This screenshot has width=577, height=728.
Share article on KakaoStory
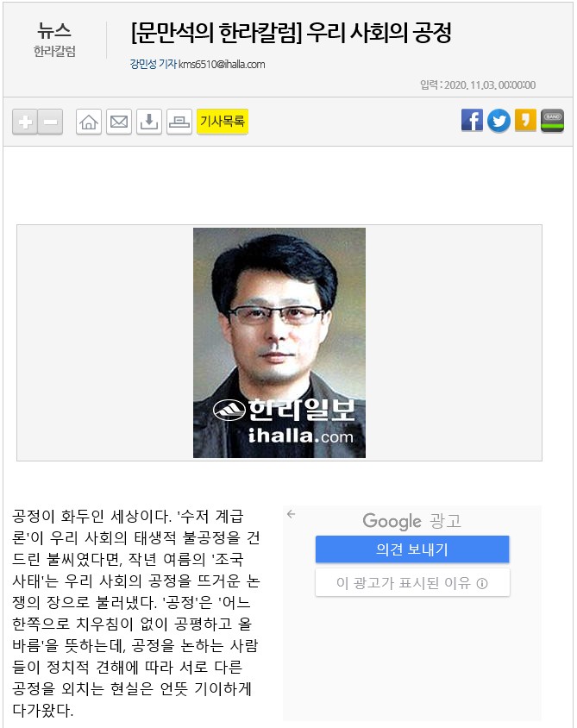click(x=525, y=121)
